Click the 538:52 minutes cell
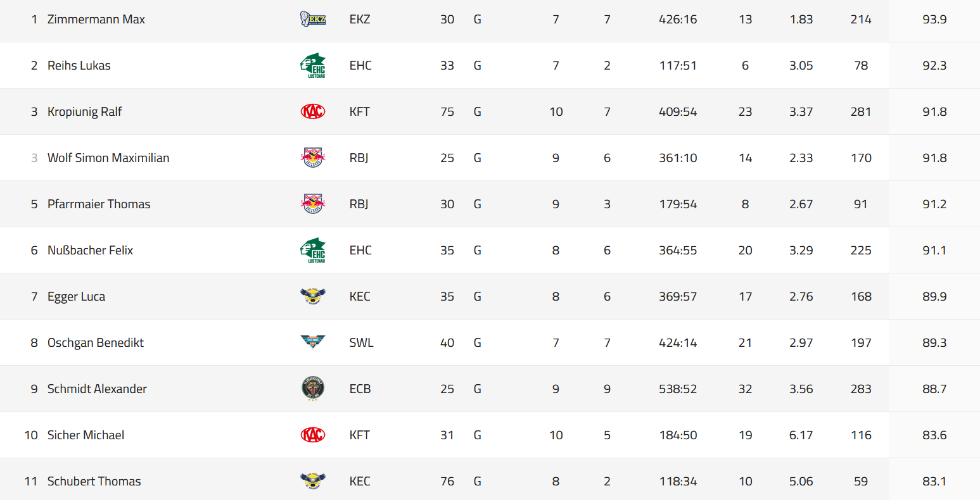This screenshot has width=980, height=500. click(x=678, y=389)
